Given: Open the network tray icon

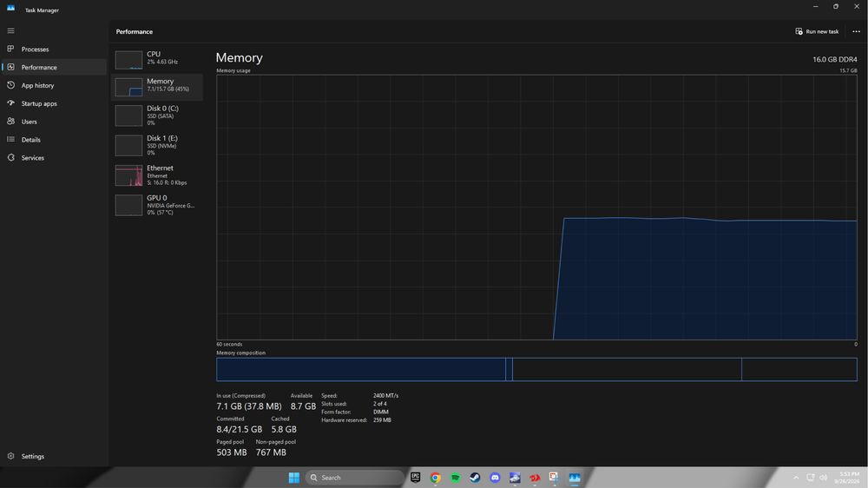Looking at the screenshot, I should (811, 478).
